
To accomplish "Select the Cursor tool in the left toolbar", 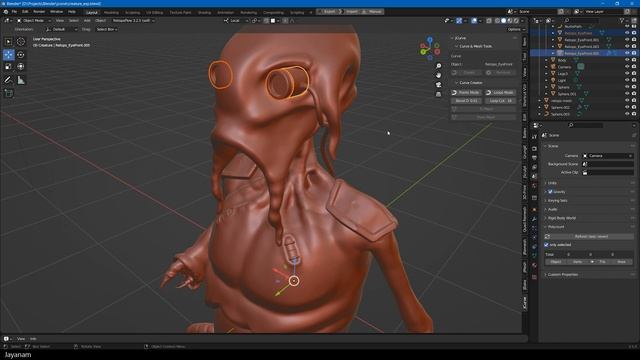I will 20,42.
